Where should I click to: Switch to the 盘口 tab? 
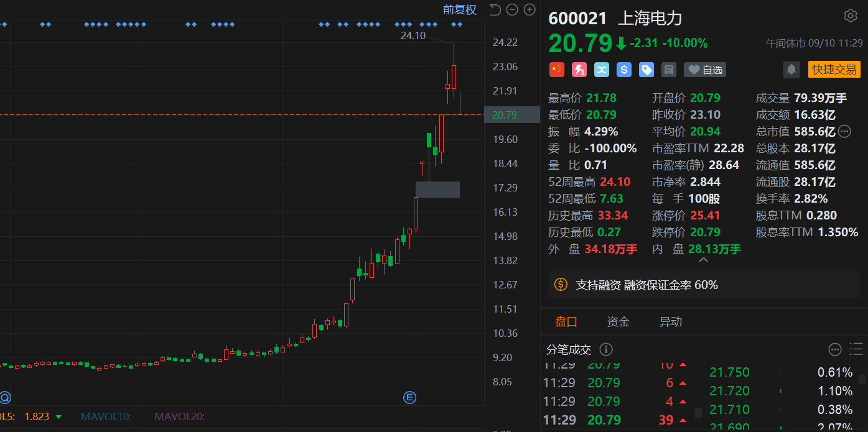pos(566,322)
